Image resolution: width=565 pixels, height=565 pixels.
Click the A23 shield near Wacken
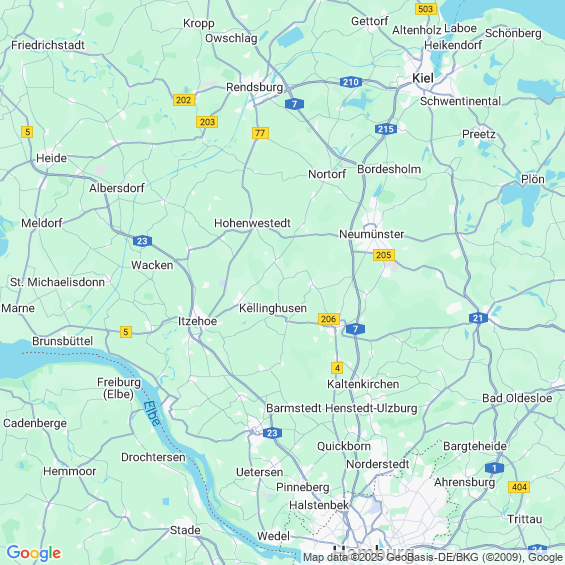pos(142,241)
